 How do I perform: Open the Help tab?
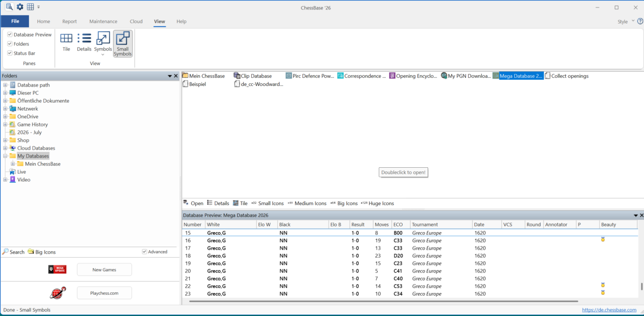182,21
